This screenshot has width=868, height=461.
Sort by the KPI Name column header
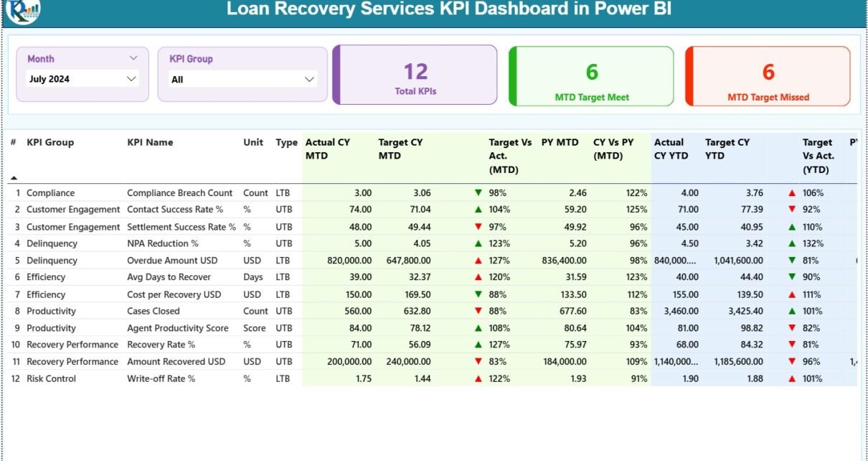coord(150,142)
